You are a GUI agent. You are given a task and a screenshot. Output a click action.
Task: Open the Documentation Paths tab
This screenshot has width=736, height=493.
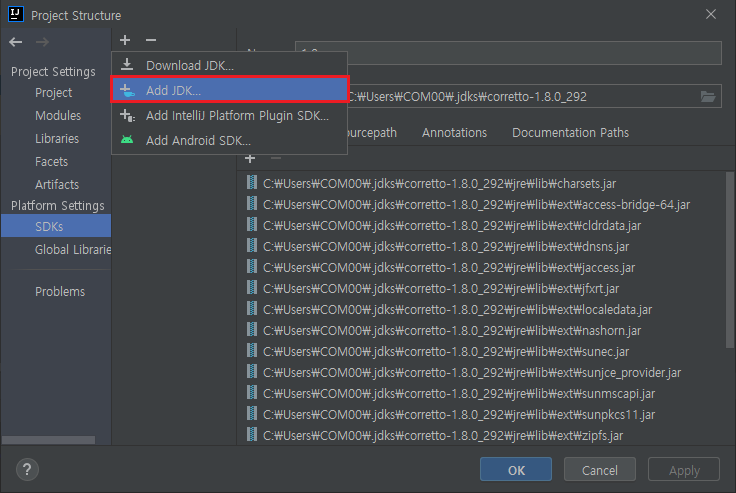570,133
